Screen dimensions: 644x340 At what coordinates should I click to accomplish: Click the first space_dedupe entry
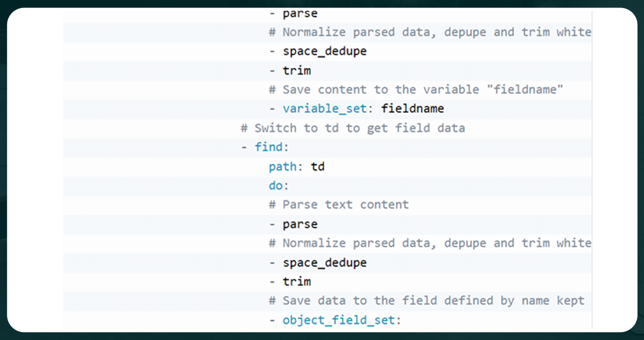click(x=324, y=51)
